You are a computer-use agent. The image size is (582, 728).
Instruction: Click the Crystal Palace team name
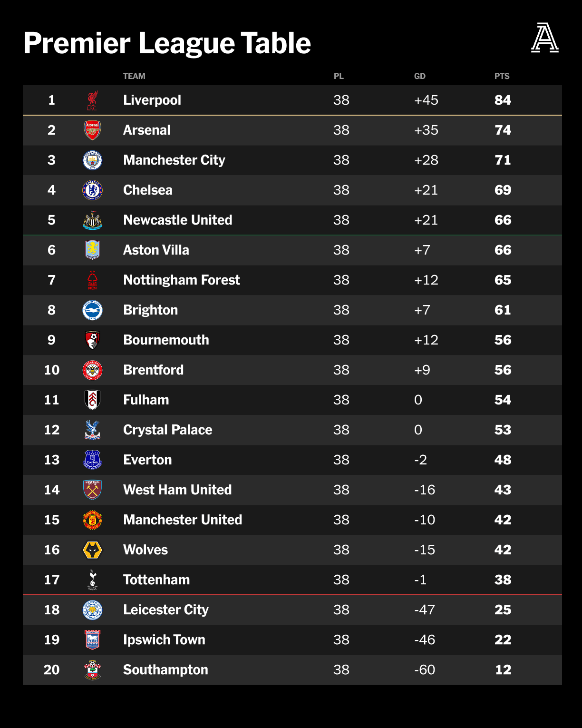pyautogui.click(x=168, y=430)
